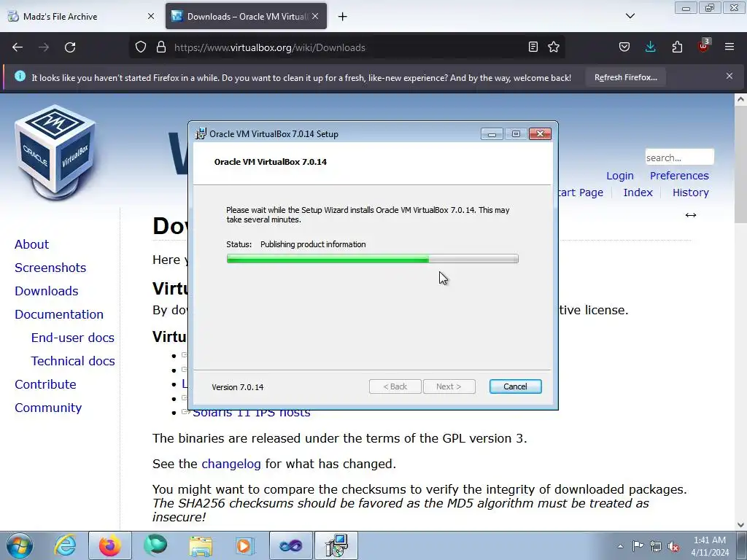The height and width of the screenshot is (560, 747).
Task: Click the setup dialog title bar icon
Action: point(201,134)
